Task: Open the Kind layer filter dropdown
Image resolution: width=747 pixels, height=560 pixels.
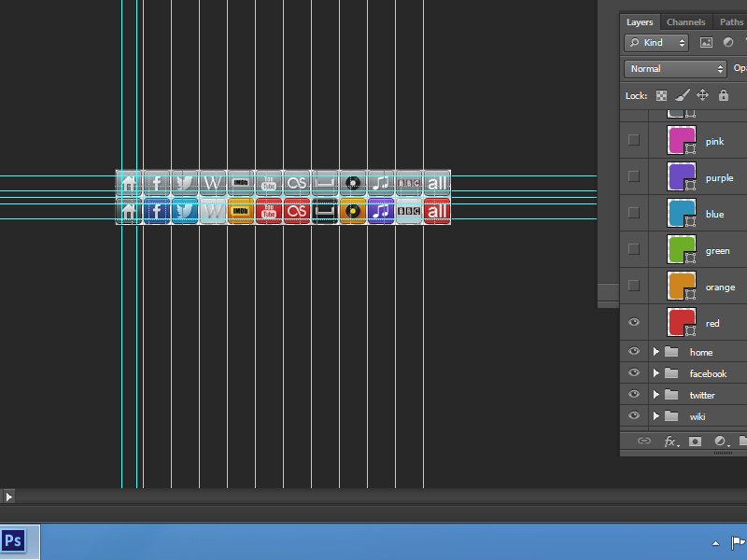Action: (x=656, y=43)
